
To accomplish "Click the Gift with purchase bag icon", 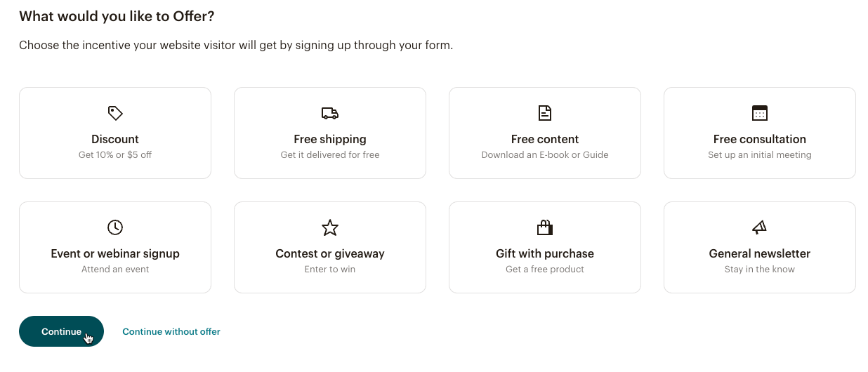I will (545, 227).
